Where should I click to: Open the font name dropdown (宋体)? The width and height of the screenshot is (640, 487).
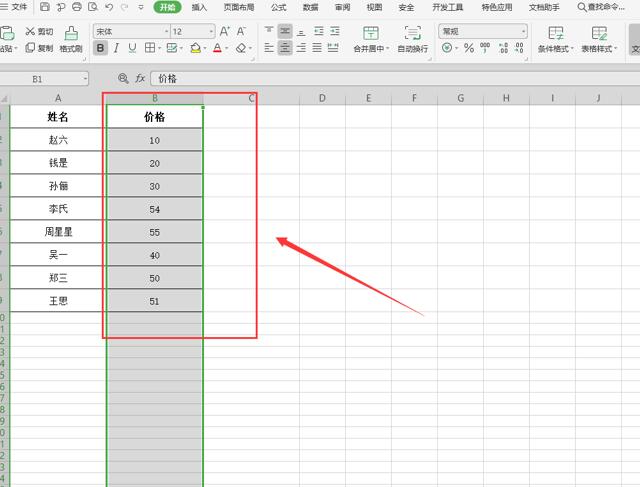(x=167, y=31)
